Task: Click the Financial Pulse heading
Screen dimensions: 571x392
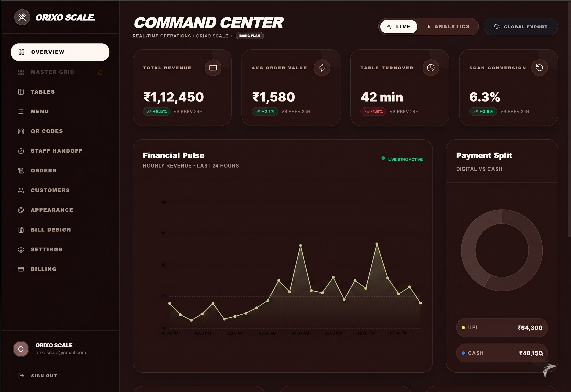Action: [173, 156]
